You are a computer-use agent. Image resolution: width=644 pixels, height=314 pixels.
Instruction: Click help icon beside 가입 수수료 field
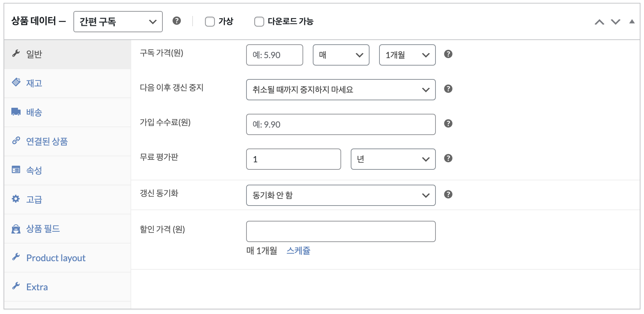[x=448, y=124]
